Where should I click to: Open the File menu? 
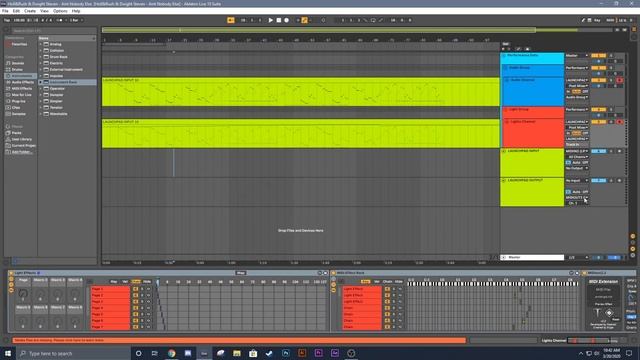click(5, 11)
